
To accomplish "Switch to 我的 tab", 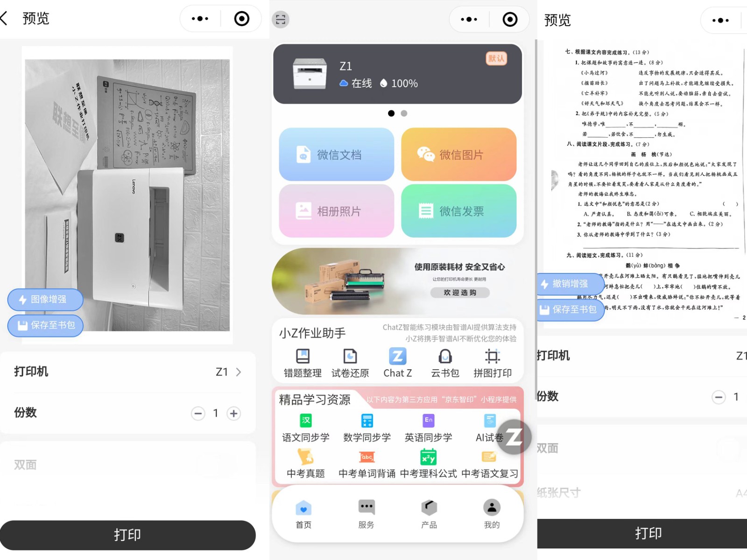I will [492, 514].
